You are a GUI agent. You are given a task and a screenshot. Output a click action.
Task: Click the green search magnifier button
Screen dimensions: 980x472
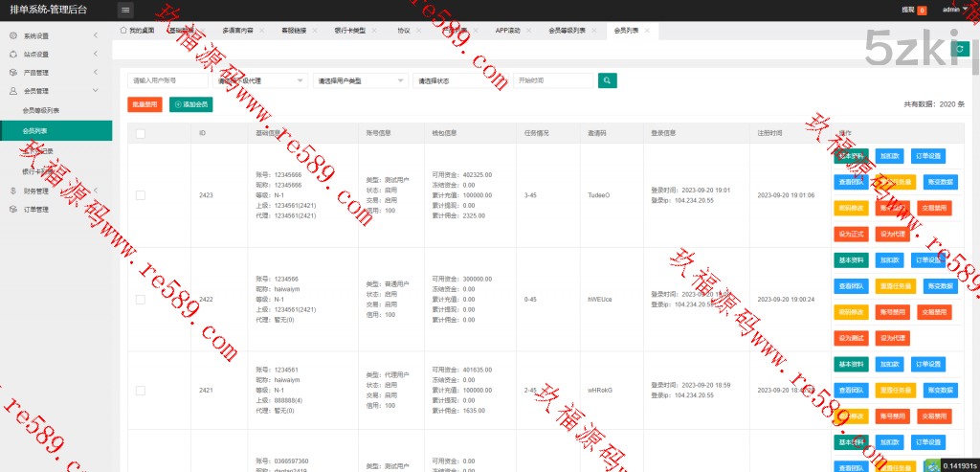[x=607, y=80]
